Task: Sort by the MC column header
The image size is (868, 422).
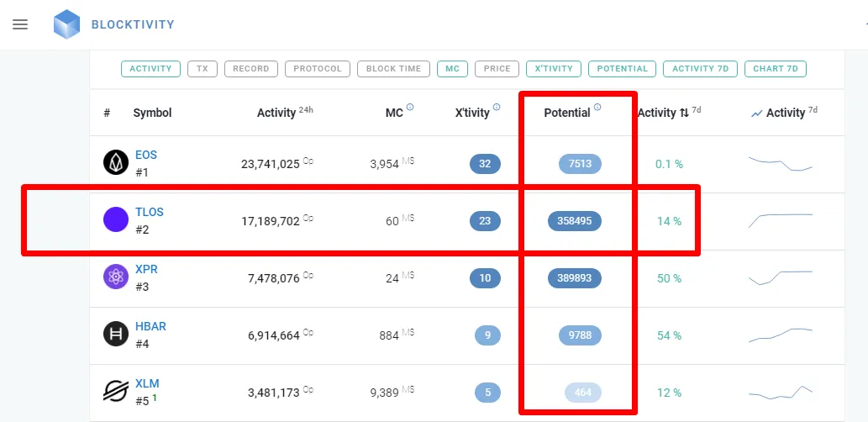Action: click(x=394, y=113)
